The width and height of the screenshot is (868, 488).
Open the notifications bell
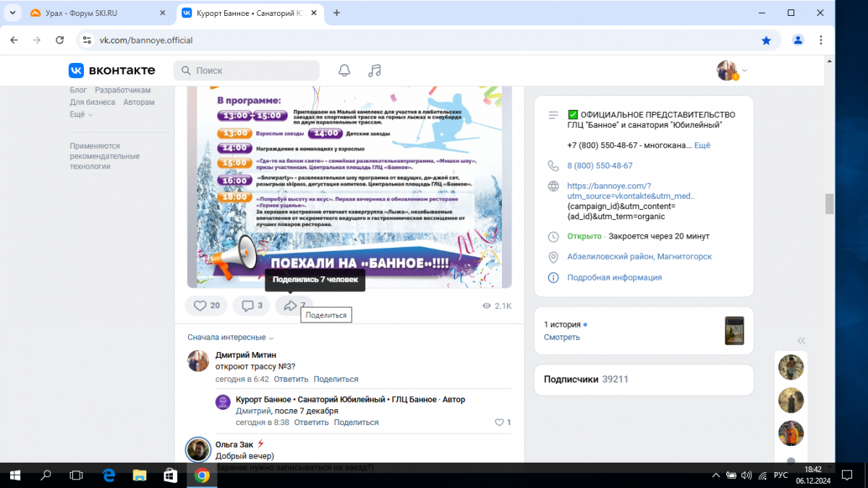(x=344, y=70)
